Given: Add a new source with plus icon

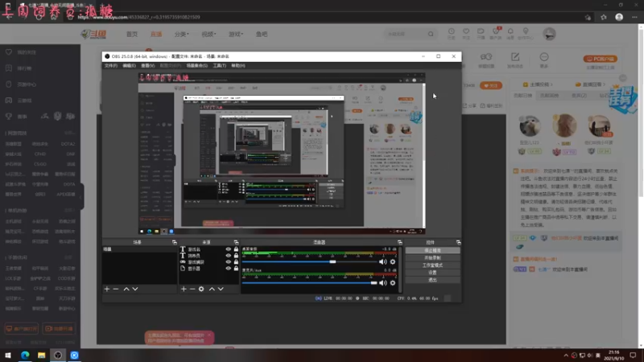Looking at the screenshot, I should 184,289.
